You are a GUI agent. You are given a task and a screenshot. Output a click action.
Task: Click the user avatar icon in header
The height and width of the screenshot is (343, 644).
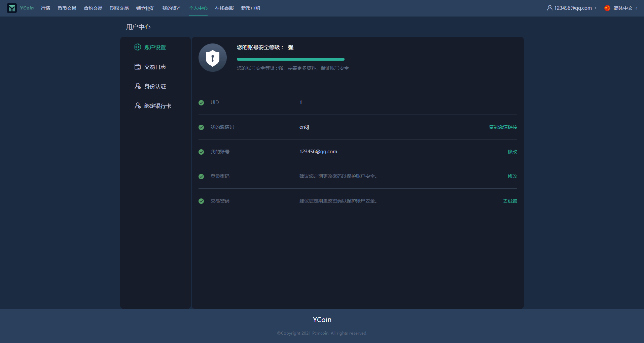click(549, 8)
